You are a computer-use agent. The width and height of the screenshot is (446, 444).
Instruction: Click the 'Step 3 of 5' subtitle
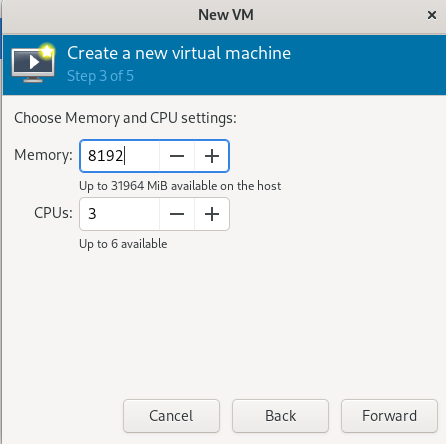pos(100,76)
